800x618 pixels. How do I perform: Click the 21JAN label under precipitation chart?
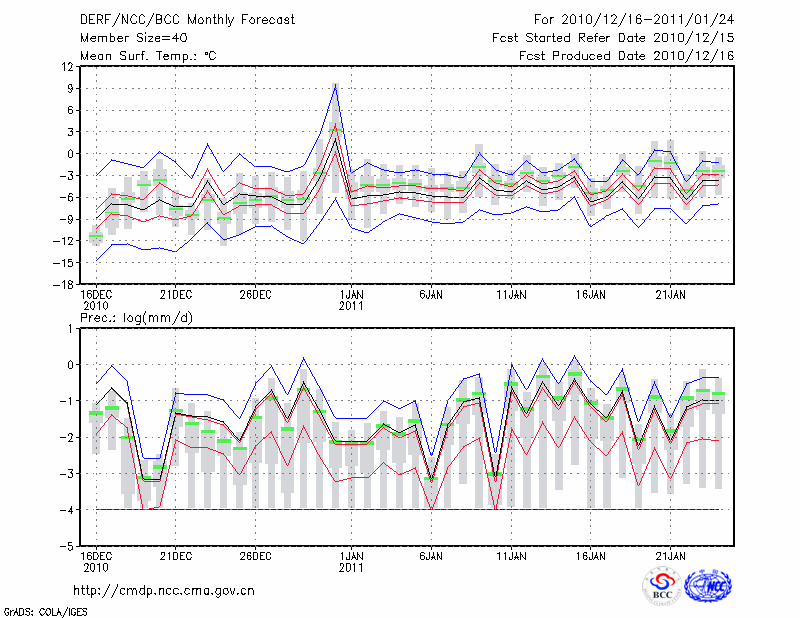[x=670, y=554]
